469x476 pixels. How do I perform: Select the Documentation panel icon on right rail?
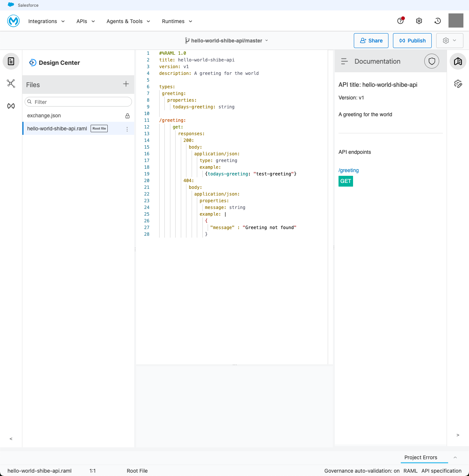[458, 61]
